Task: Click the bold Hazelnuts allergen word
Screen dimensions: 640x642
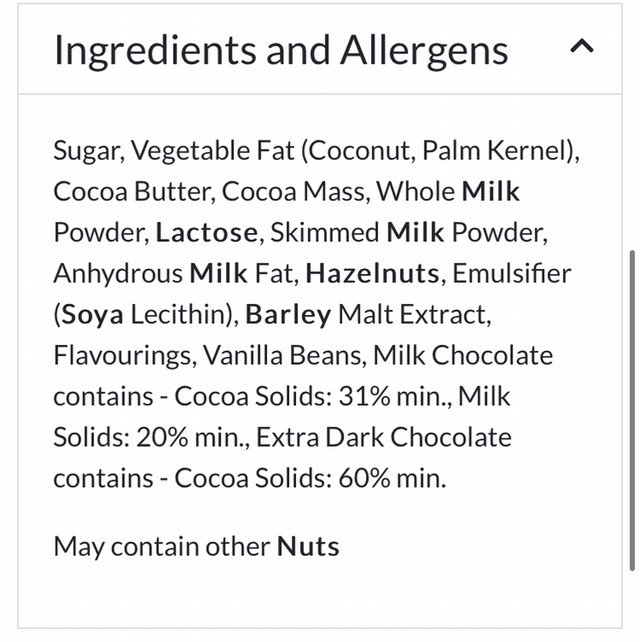Action: click(x=372, y=274)
